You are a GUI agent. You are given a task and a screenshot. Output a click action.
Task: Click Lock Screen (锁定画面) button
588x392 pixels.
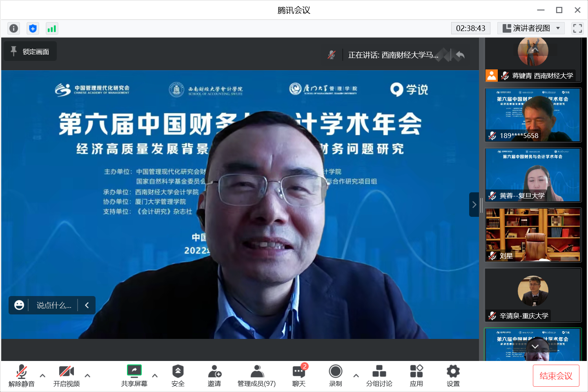[31, 51]
